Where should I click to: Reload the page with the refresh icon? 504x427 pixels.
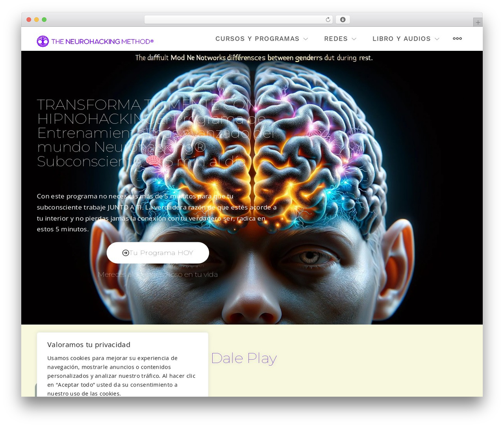[328, 20]
